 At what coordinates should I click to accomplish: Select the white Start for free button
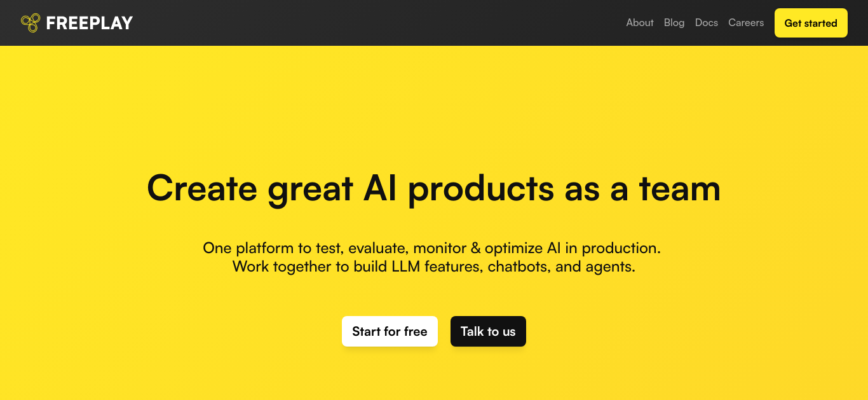point(390,331)
